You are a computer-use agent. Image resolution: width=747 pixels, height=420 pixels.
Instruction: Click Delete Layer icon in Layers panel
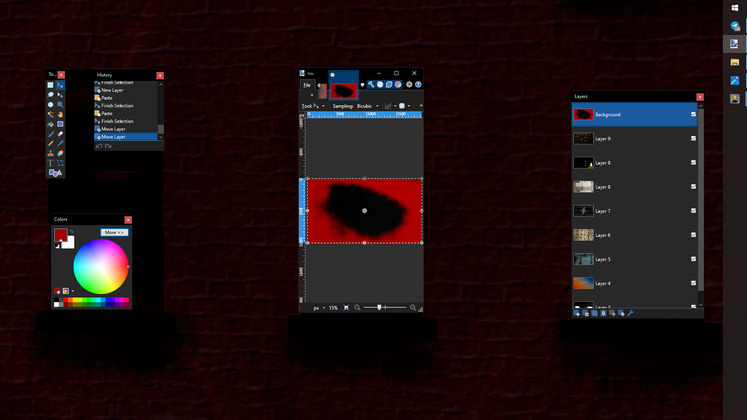click(x=586, y=313)
